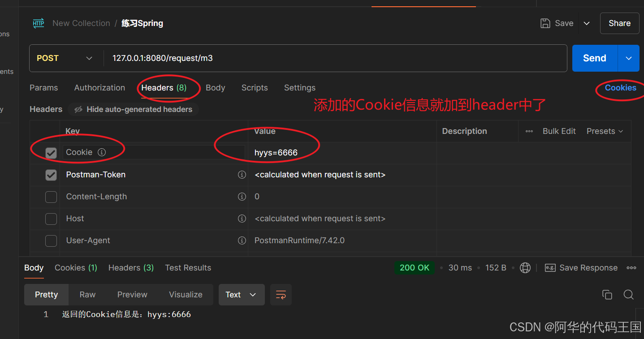Expand the Send button arrow dropdown
Viewport: 644px width, 339px height.
(x=629, y=58)
